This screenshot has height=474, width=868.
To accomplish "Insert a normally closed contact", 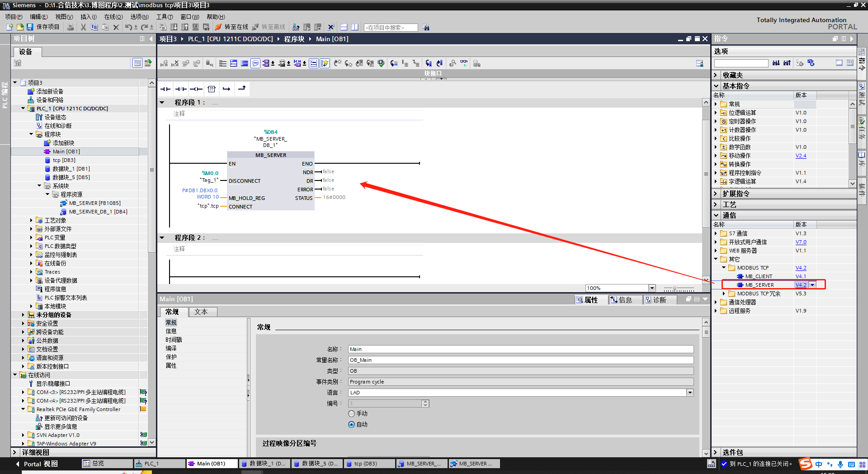I will [181, 89].
